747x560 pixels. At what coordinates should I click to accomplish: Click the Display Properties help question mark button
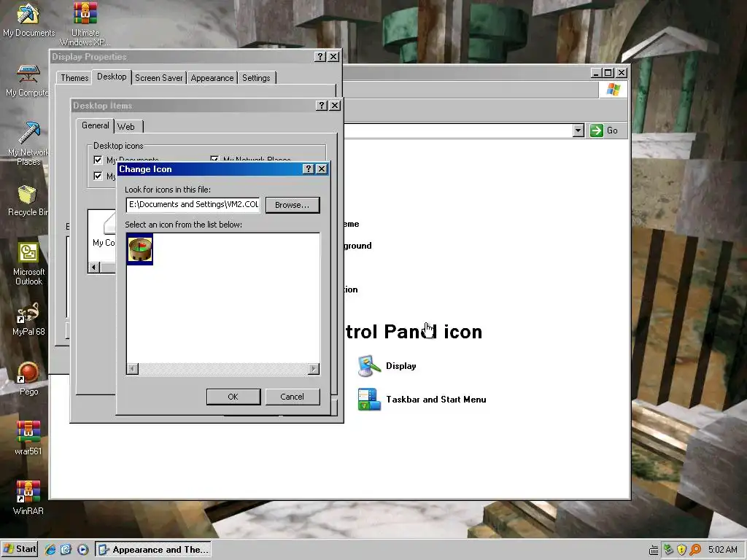(x=320, y=57)
